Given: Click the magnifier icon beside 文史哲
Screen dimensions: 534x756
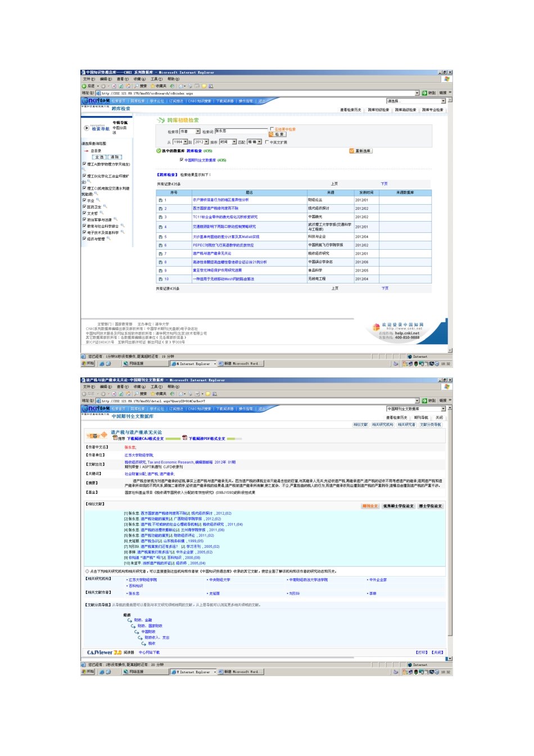Looking at the screenshot, I should (101, 213).
